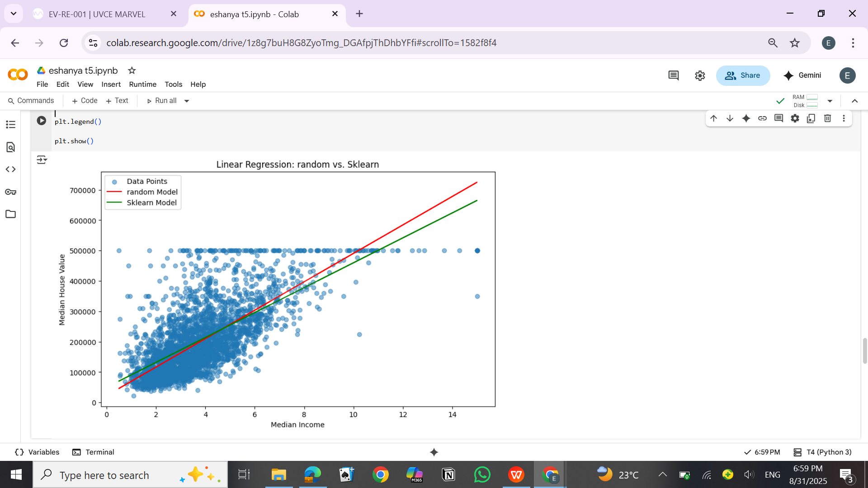
Task: Open the Secrets key icon in sidebar
Action: click(10, 192)
